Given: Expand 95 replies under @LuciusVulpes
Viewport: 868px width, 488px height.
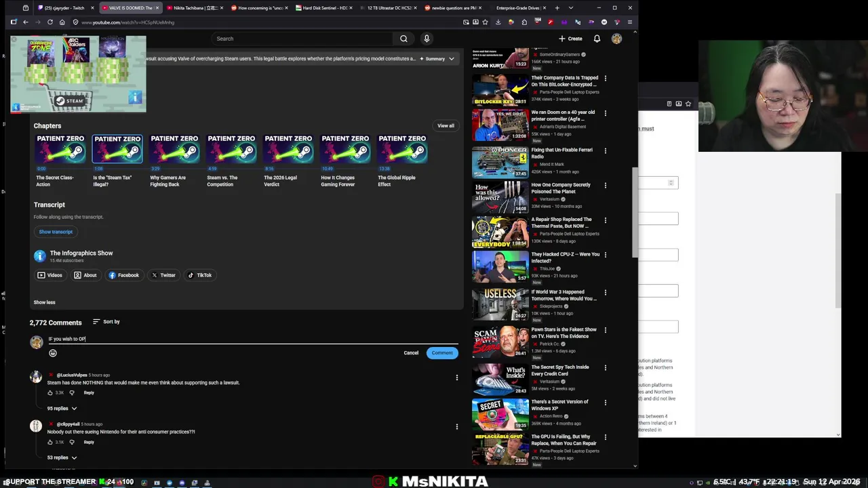Looking at the screenshot, I should [x=62, y=409].
